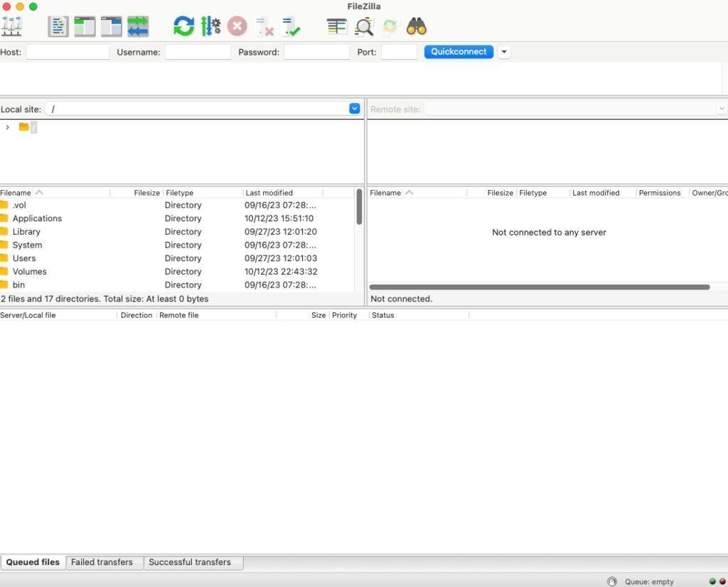The width and height of the screenshot is (728, 587).
Task: Toggle local directory tree display
Action: coord(85,26)
